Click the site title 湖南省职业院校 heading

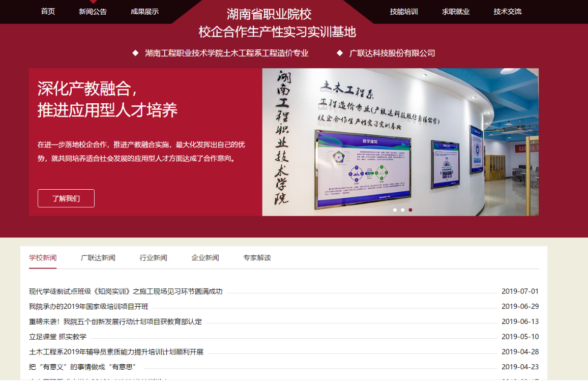(x=269, y=14)
